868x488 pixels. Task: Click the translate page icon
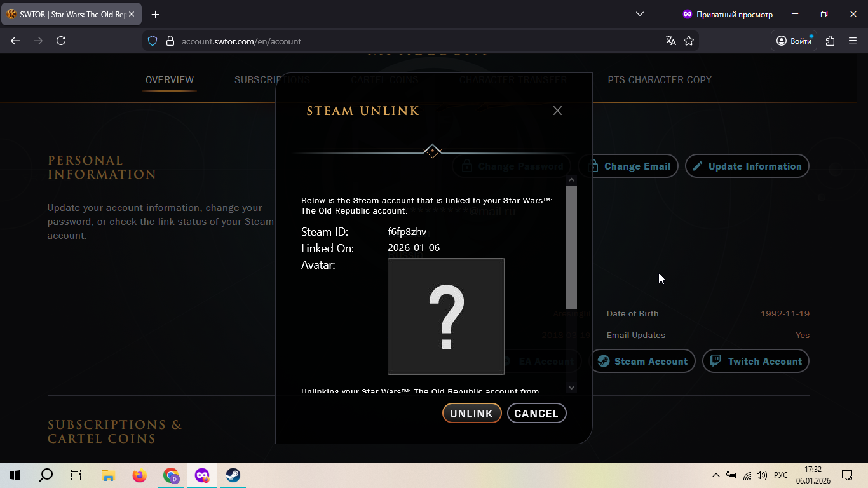[670, 41]
